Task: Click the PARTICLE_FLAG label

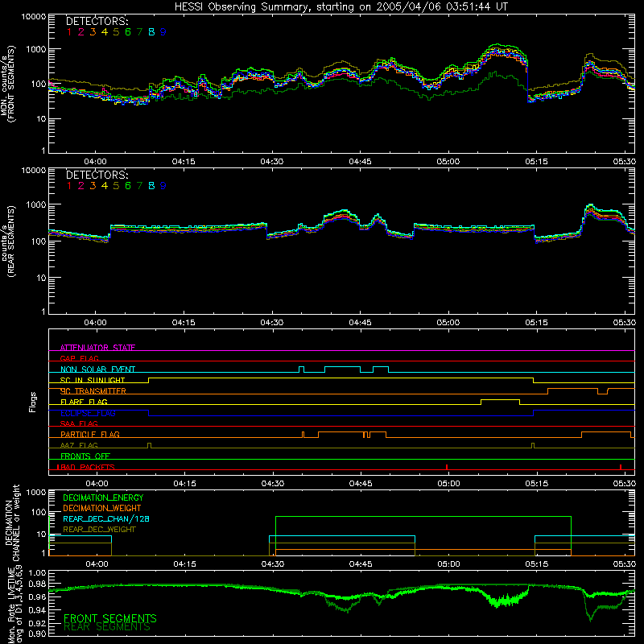Action: (x=90, y=435)
